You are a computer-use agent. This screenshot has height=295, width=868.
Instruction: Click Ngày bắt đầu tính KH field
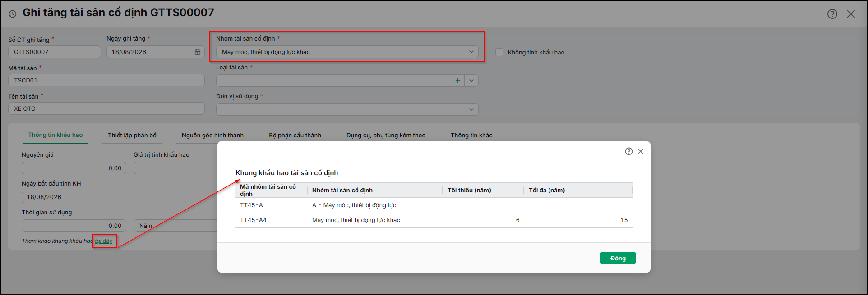[120, 197]
